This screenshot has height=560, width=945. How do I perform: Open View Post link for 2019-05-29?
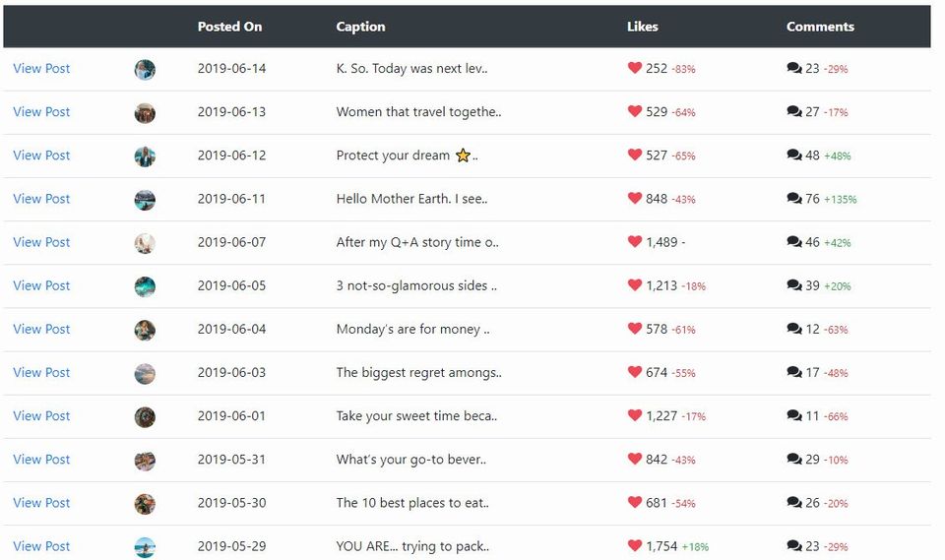(x=41, y=545)
